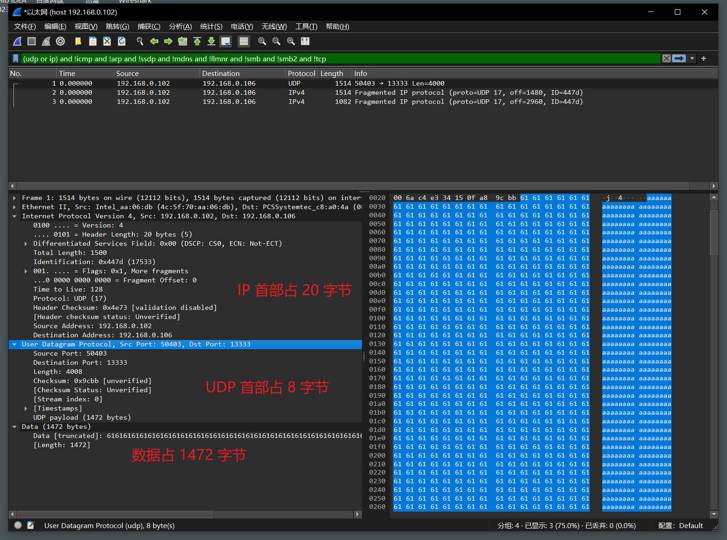Expand the Frame 1 tree node
Viewport: 727px width, 540px height.
[14, 198]
